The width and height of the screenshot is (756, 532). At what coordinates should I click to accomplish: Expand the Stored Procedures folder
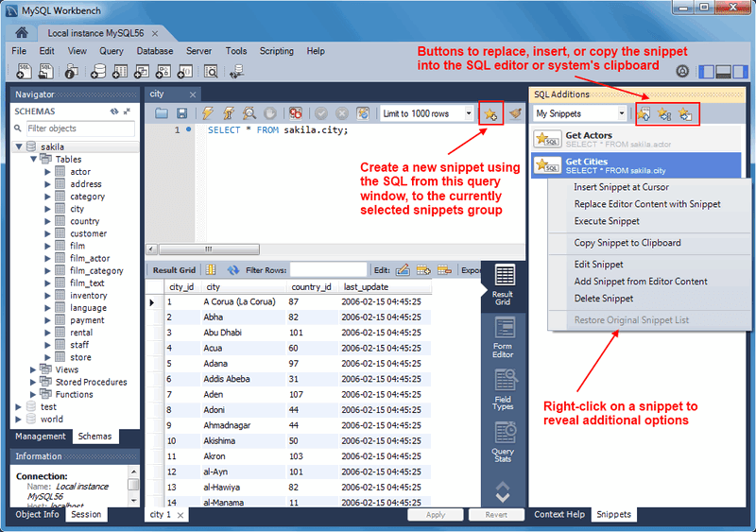(x=33, y=382)
